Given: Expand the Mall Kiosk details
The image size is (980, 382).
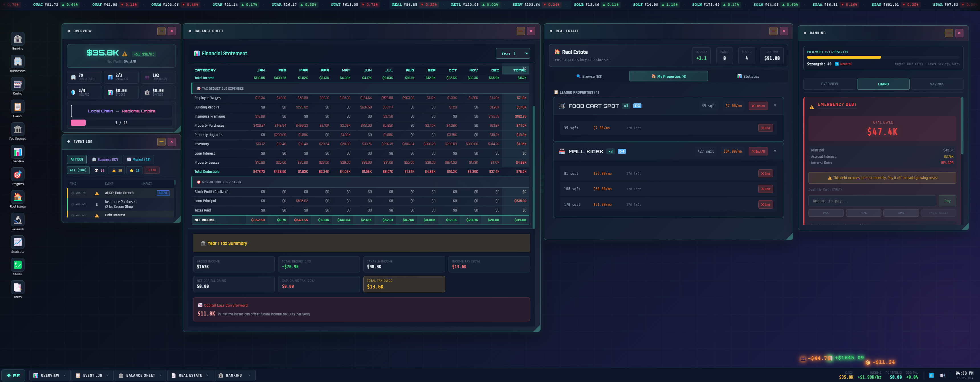Looking at the screenshot, I should (775, 151).
